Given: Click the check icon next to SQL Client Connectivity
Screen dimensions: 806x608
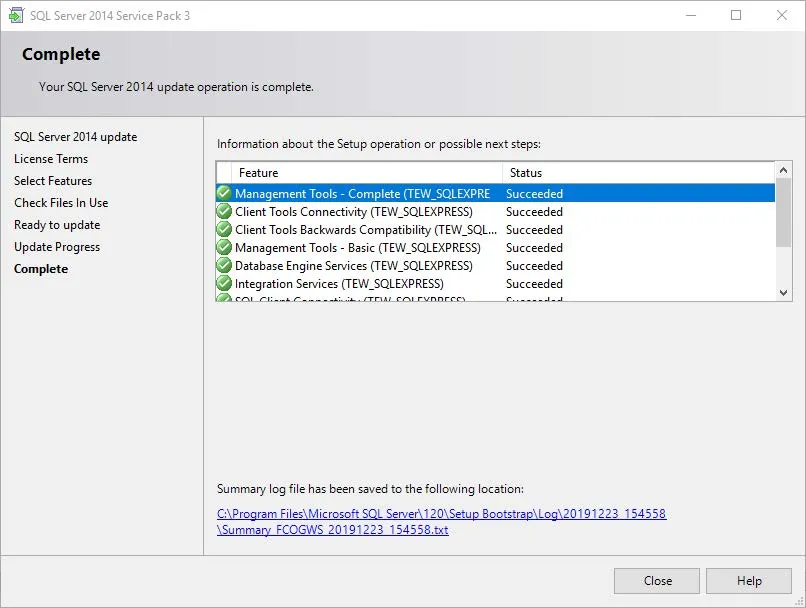Looking at the screenshot, I should click(x=226, y=299).
